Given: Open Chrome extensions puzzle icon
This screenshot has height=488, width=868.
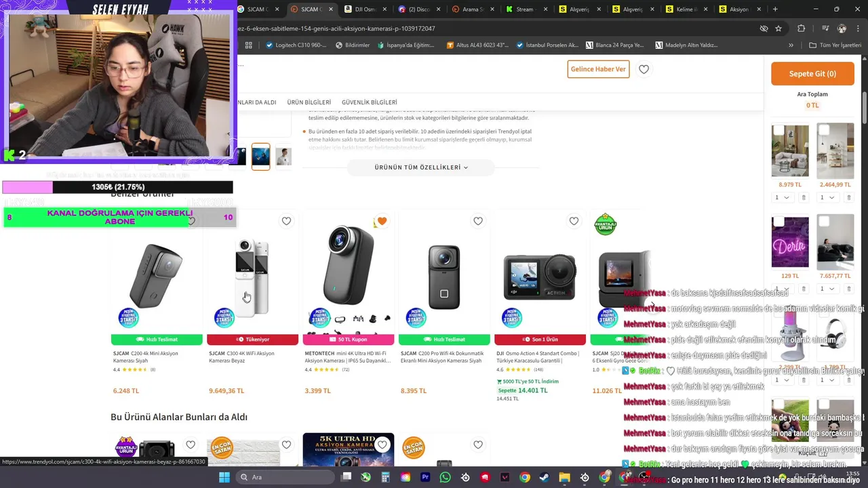Looking at the screenshot, I should point(801,28).
